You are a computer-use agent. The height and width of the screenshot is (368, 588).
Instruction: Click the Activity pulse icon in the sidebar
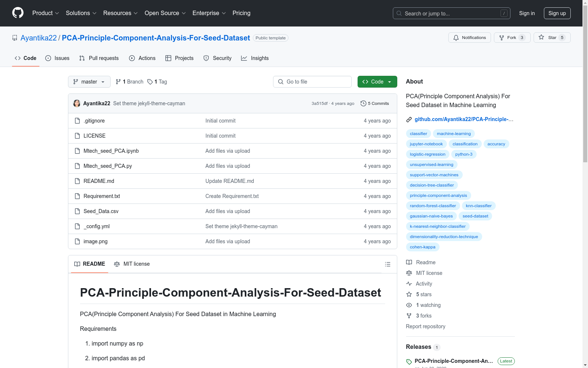pos(409,283)
